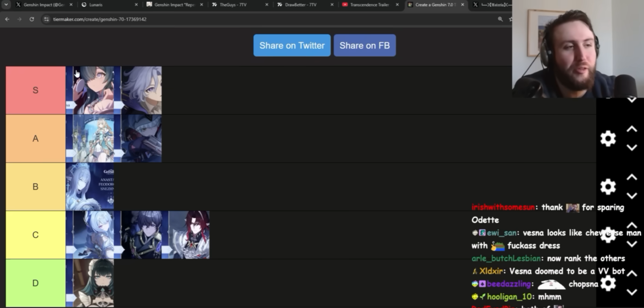Close the TheGuys - 7TV tab
Image resolution: width=644 pixels, height=308 pixels.
[x=267, y=5]
